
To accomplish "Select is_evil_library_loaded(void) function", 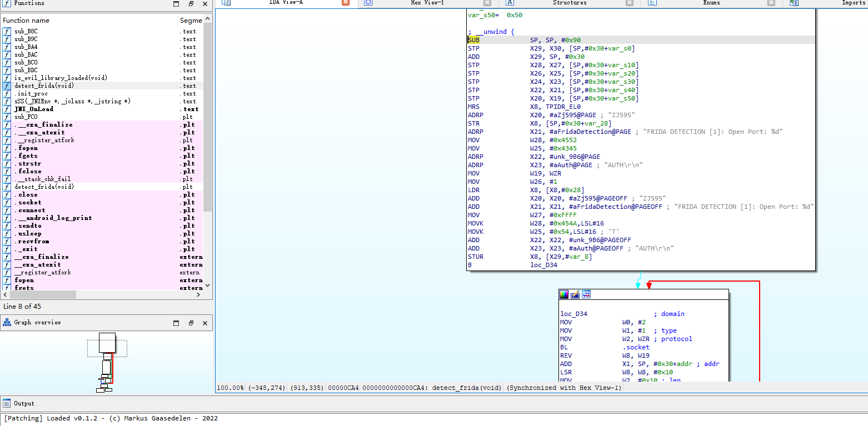I will (x=102, y=78).
